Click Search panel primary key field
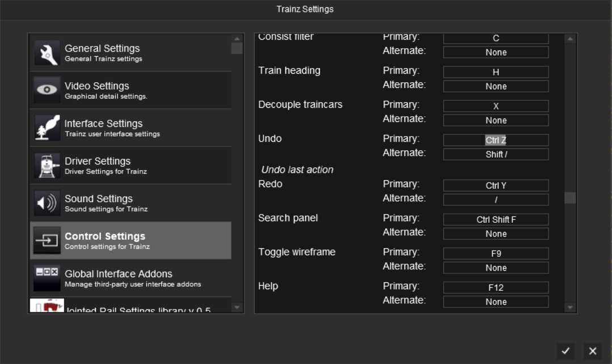This screenshot has height=364, width=612. pyautogui.click(x=496, y=219)
